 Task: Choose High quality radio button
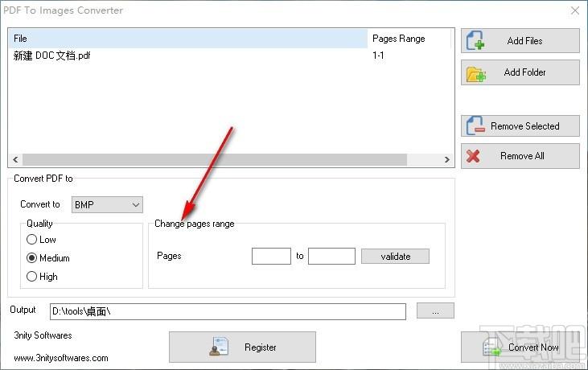(x=32, y=276)
